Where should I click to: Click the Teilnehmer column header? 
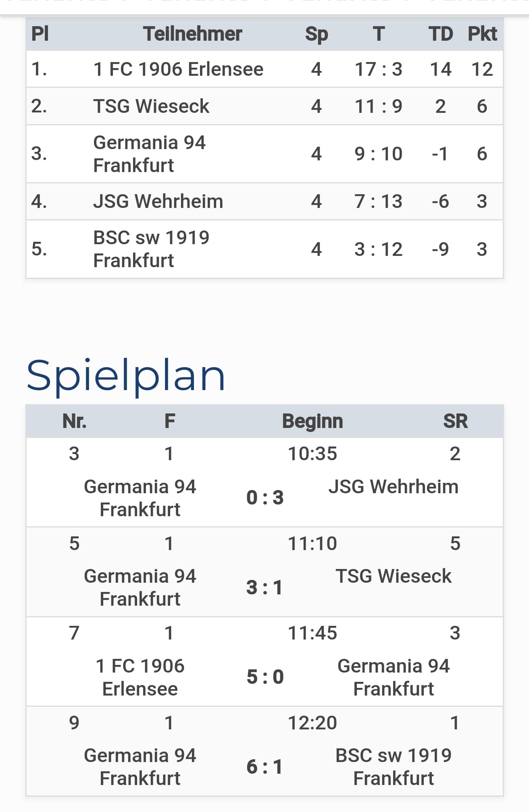coord(192,34)
